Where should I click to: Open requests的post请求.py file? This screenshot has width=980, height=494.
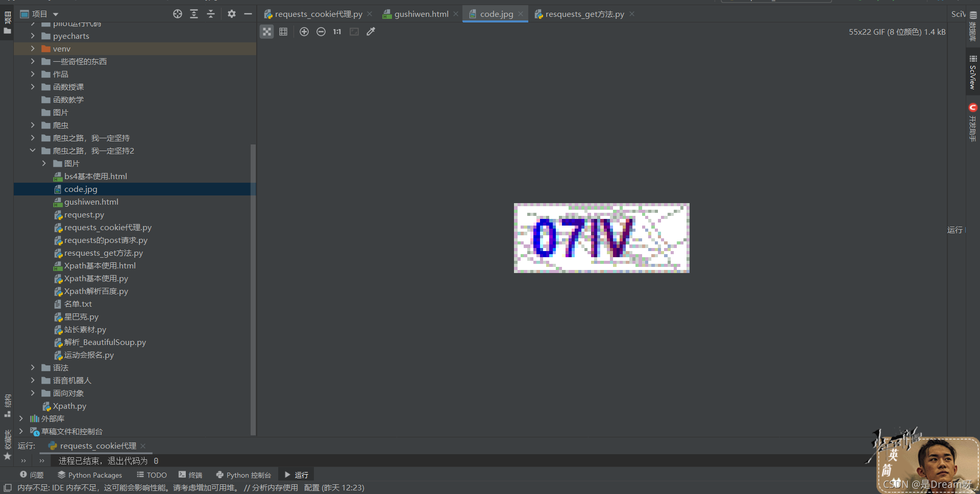(x=106, y=240)
